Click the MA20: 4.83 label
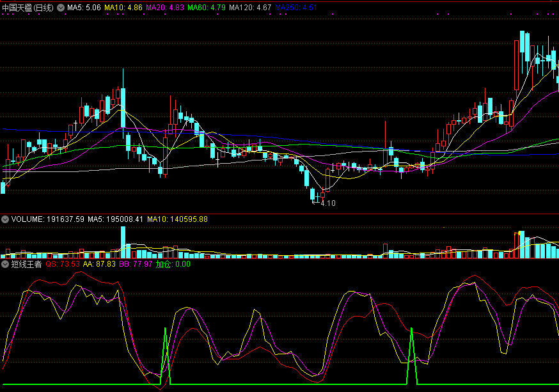Image resolution: width=559 pixels, height=392 pixels. coord(165,8)
